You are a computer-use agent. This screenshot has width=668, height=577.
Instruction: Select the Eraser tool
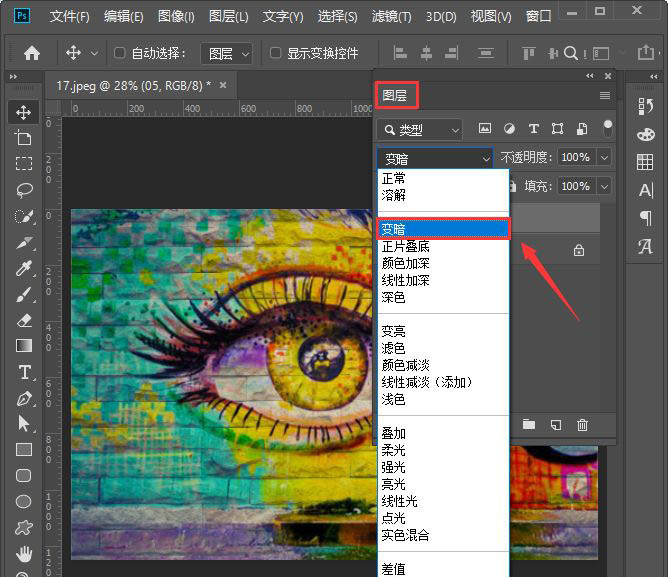pos(24,320)
